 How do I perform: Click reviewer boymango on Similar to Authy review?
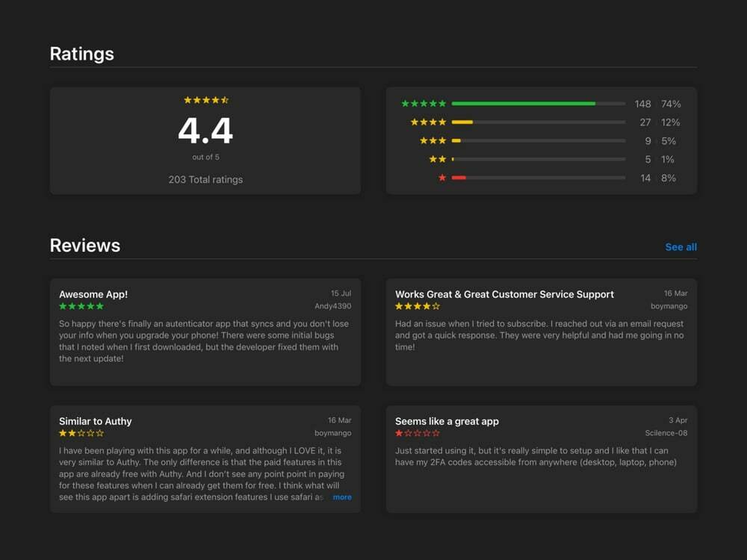[x=333, y=433]
